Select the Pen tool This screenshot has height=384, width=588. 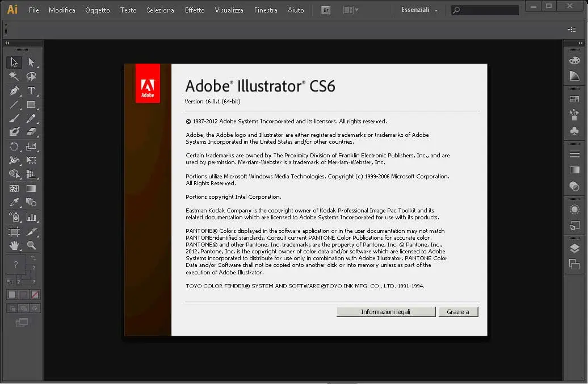14,90
